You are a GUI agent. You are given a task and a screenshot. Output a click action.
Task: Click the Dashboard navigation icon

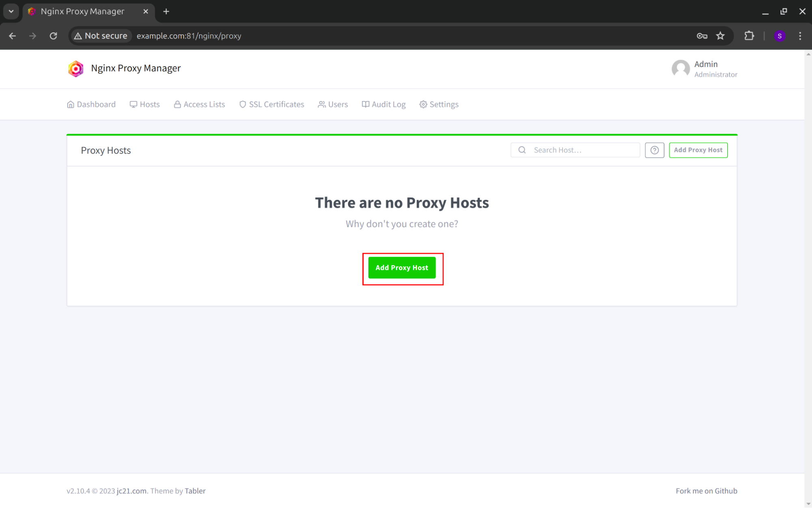[70, 104]
